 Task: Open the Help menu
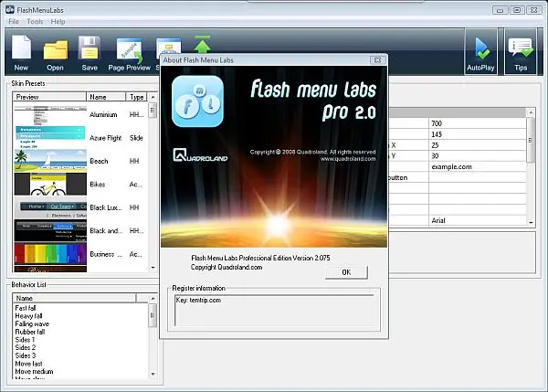click(58, 22)
